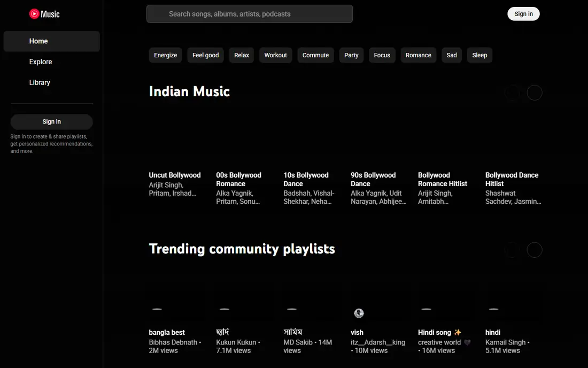Select the Workout mood chip
This screenshot has height=368, width=588.
(x=276, y=55)
